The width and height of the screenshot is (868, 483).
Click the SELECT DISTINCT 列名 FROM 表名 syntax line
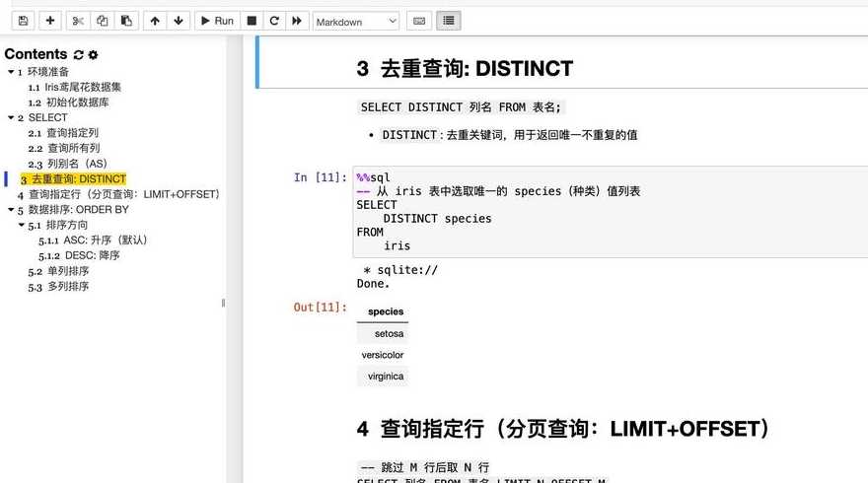click(x=461, y=107)
